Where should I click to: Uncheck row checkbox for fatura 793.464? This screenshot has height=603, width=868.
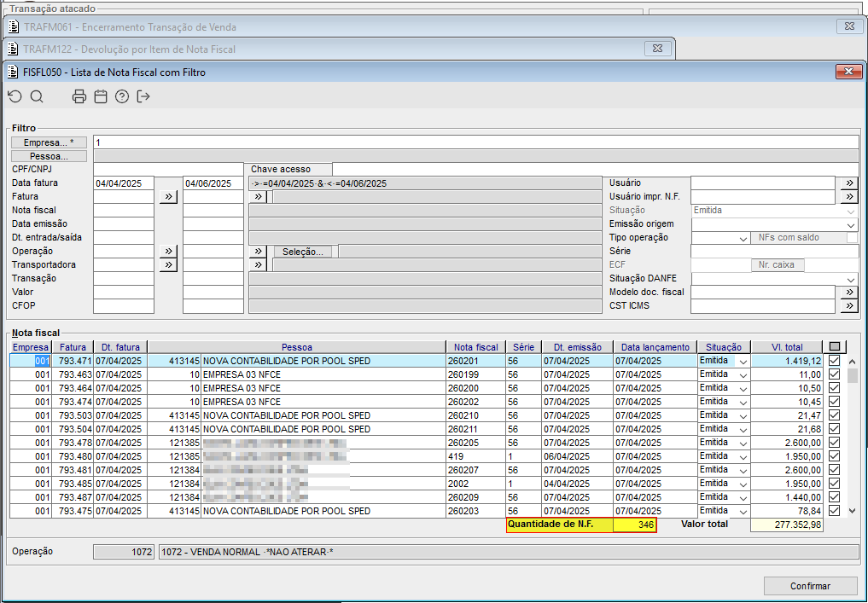coord(834,388)
